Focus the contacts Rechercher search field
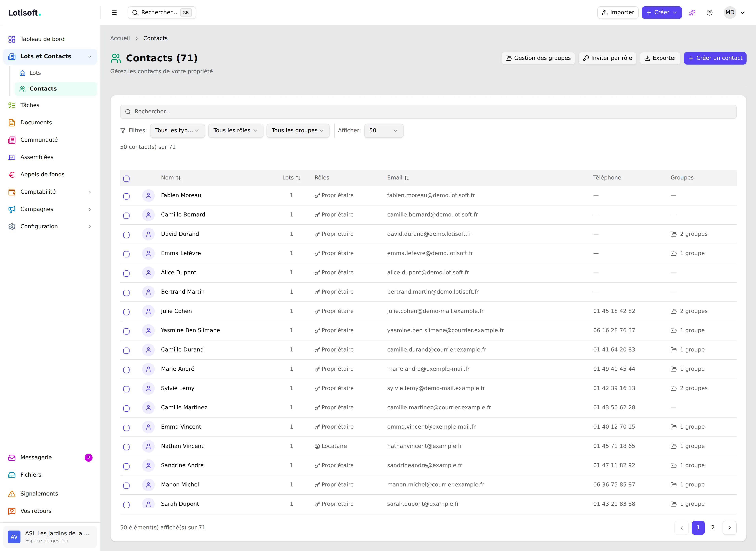Image resolution: width=756 pixels, height=551 pixels. (428, 112)
